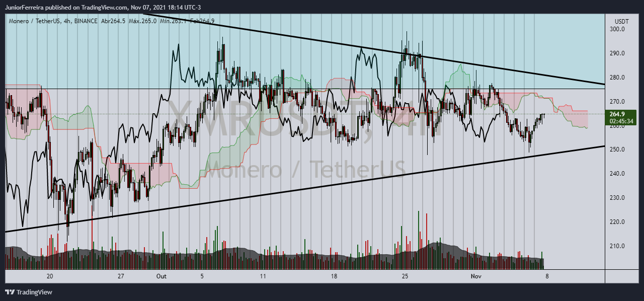Click the '5' date label on time axis
Image resolution: width=644 pixels, height=301 pixels.
click(202, 276)
